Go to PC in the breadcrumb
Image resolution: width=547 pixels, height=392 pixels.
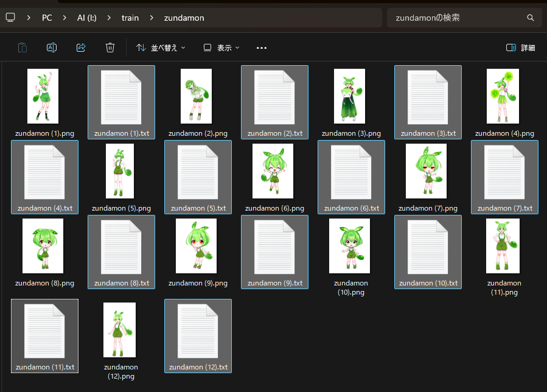47,18
